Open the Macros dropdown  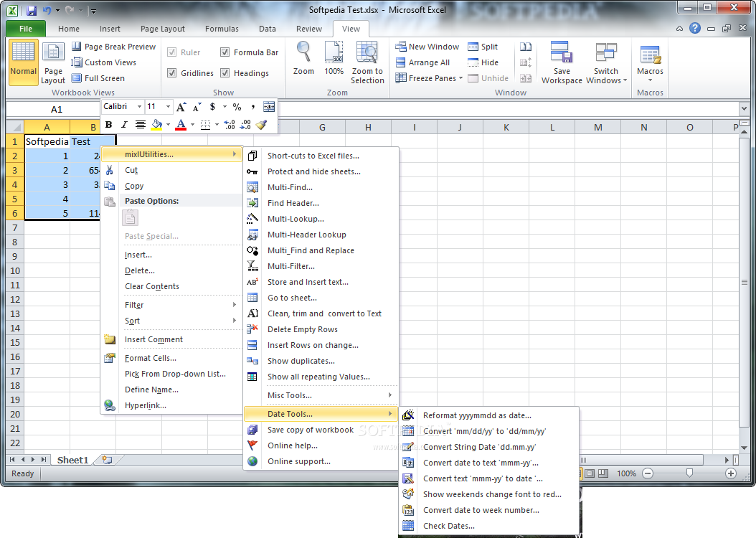pyautogui.click(x=650, y=63)
